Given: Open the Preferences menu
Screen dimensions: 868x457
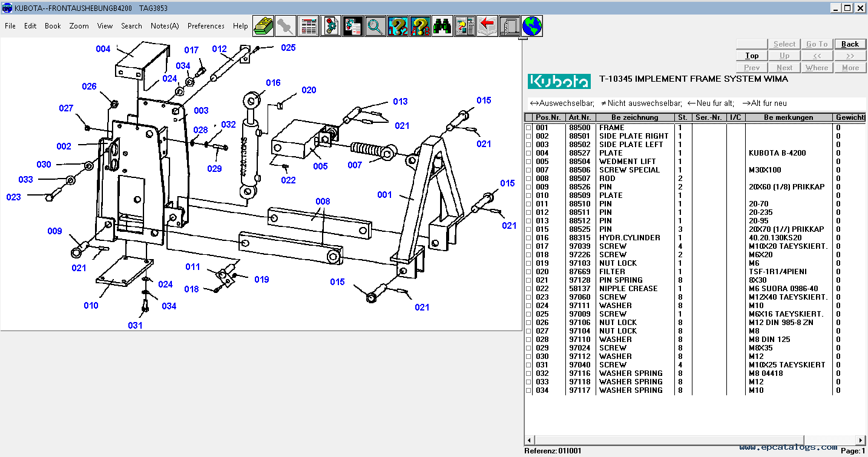Looking at the screenshot, I should click(206, 26).
